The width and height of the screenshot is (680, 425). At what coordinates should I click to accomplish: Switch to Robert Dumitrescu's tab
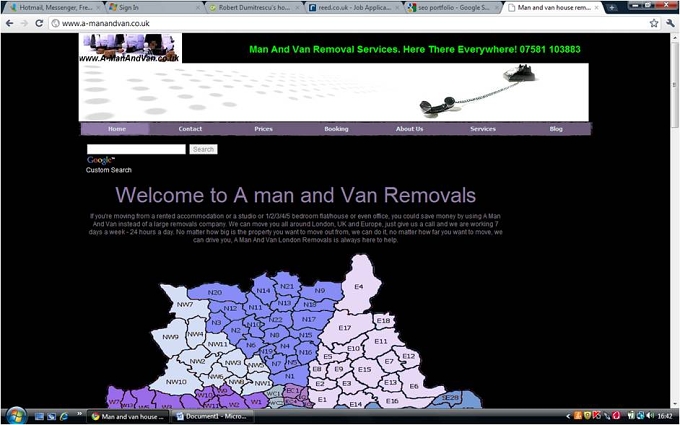254,8
